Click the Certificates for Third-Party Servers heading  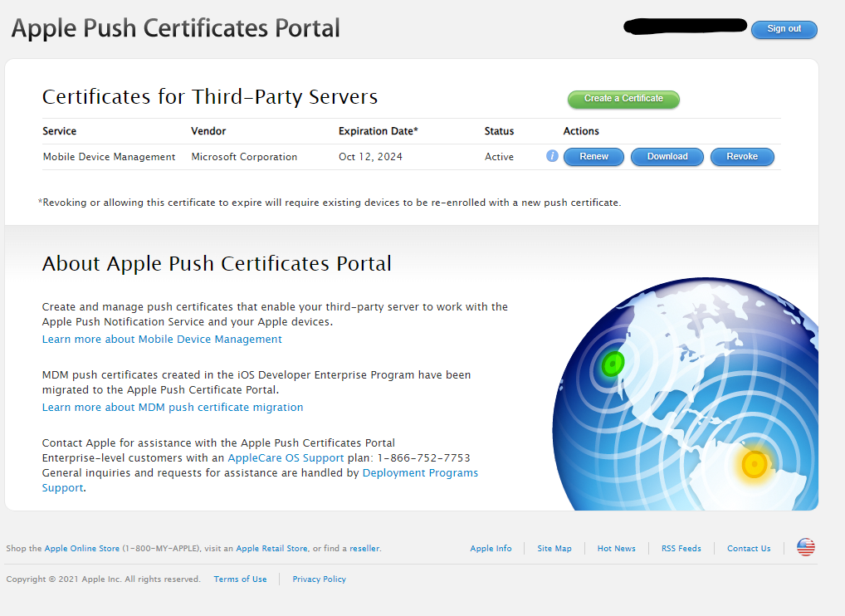click(210, 97)
